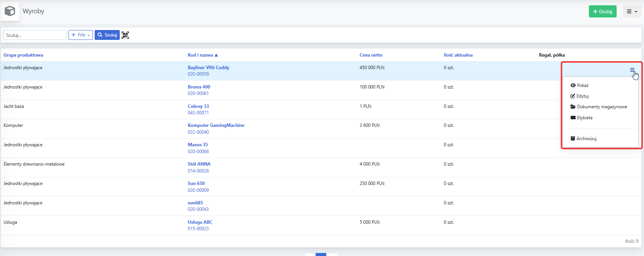Image resolution: width=644 pixels, height=256 pixels.
Task: Open the Bayliner VR6 Cuddy product link
Action: (208, 68)
